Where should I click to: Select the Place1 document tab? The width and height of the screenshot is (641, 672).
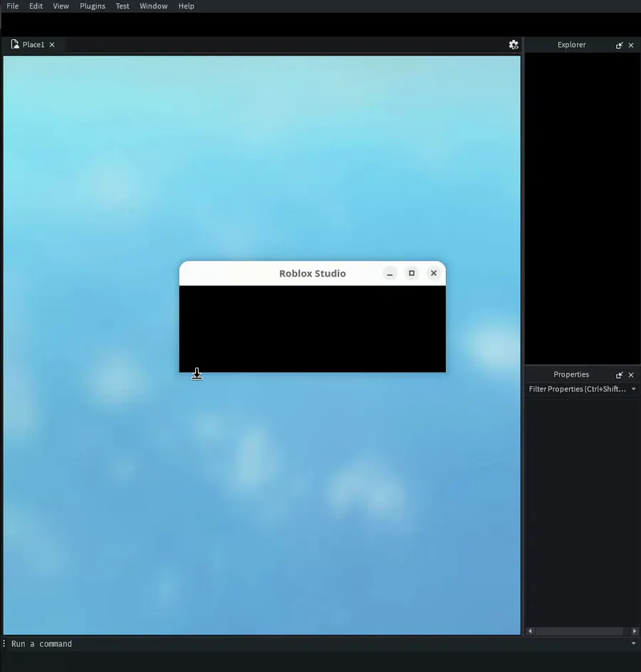pyautogui.click(x=33, y=45)
